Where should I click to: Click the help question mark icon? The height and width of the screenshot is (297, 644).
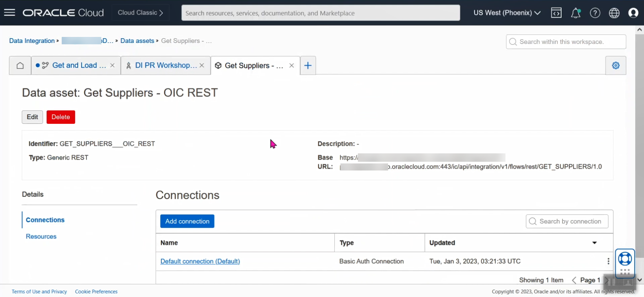pyautogui.click(x=595, y=13)
